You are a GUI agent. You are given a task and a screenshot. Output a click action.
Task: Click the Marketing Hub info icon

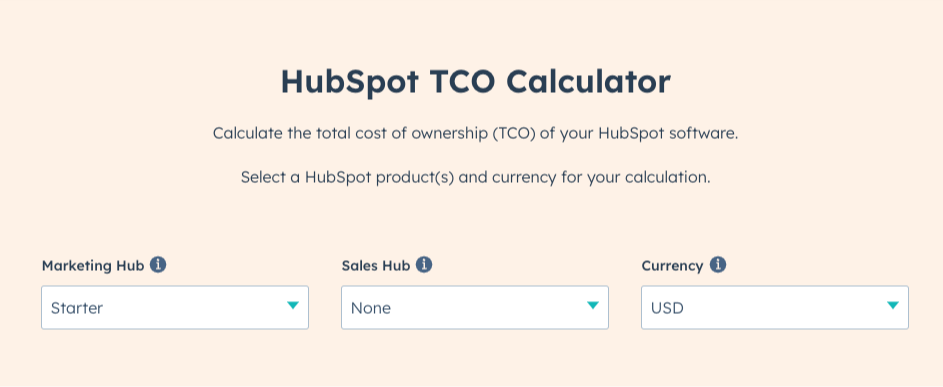(158, 265)
